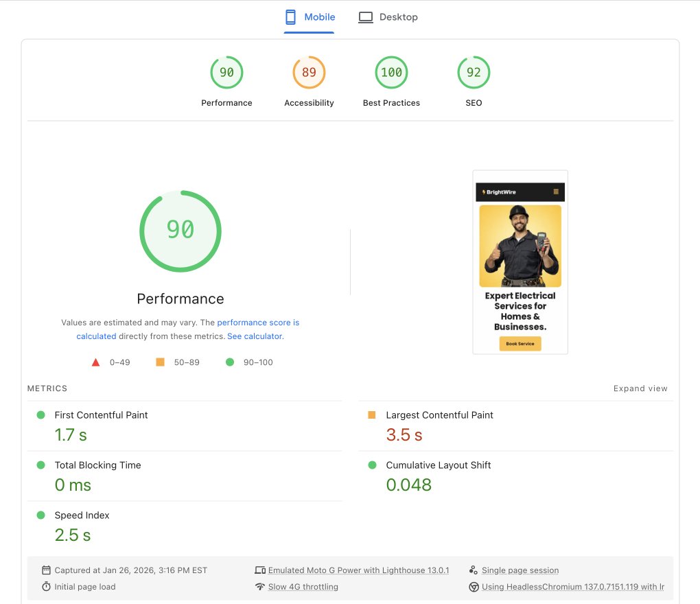The height and width of the screenshot is (604, 700).
Task: Click the SEO score gauge showing 92
Action: coord(474,72)
